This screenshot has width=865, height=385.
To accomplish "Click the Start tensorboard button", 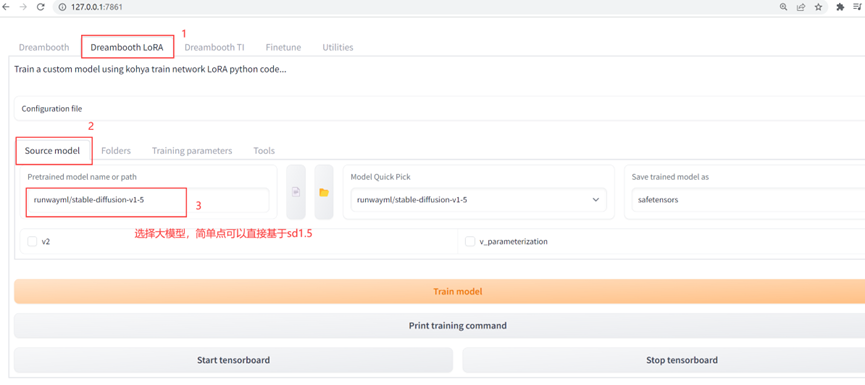I will 233,360.
